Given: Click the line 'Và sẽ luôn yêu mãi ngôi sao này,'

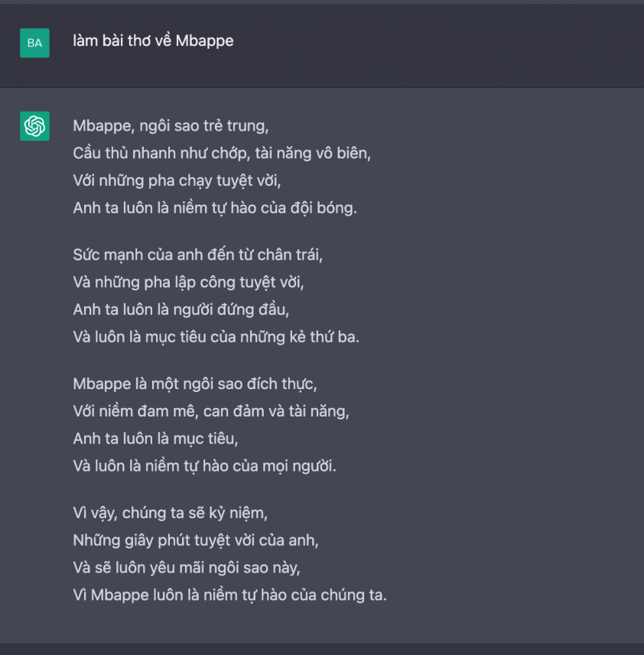Looking at the screenshot, I should pos(187,568).
